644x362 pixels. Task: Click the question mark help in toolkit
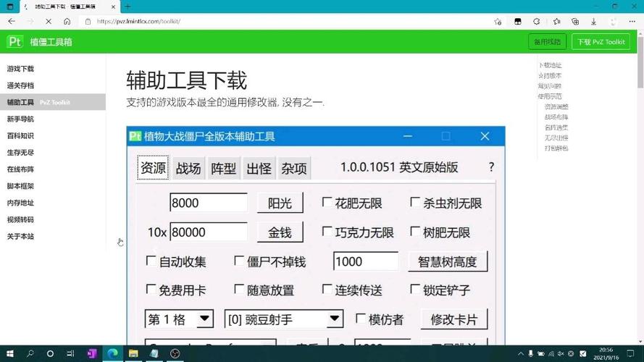tap(491, 167)
